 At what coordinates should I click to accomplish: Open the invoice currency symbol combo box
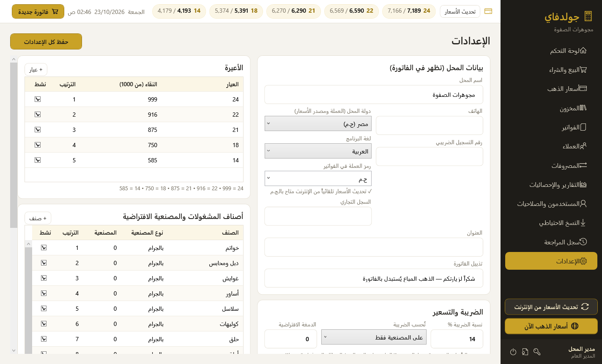[x=318, y=178]
